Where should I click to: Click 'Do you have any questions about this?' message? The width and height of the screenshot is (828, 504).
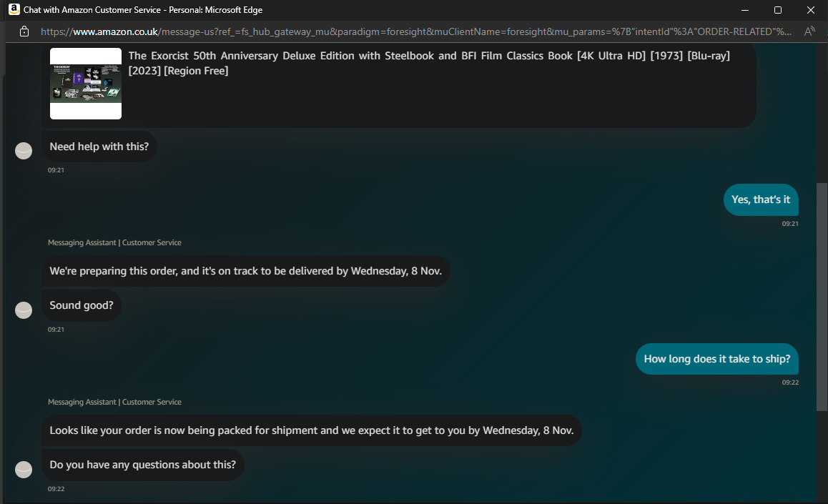(x=142, y=465)
